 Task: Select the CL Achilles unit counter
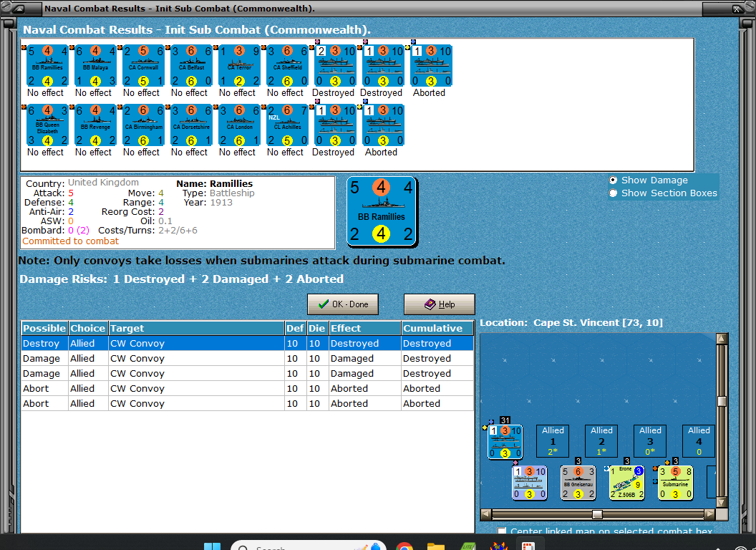pyautogui.click(x=287, y=125)
